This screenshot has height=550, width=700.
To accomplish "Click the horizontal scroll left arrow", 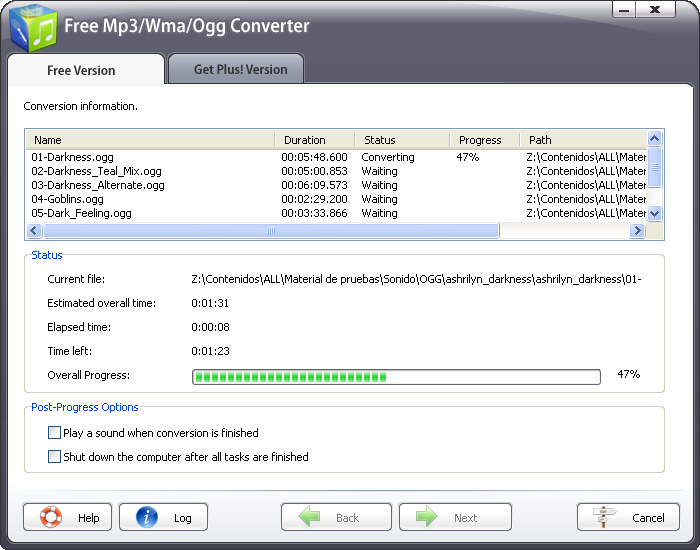I will [x=34, y=230].
